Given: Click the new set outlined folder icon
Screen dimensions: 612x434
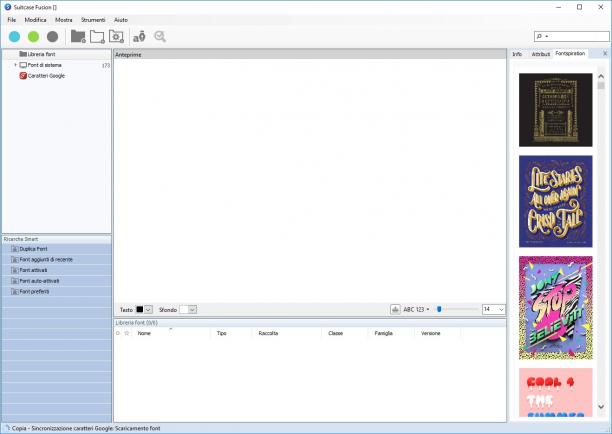Looking at the screenshot, I should [97, 37].
